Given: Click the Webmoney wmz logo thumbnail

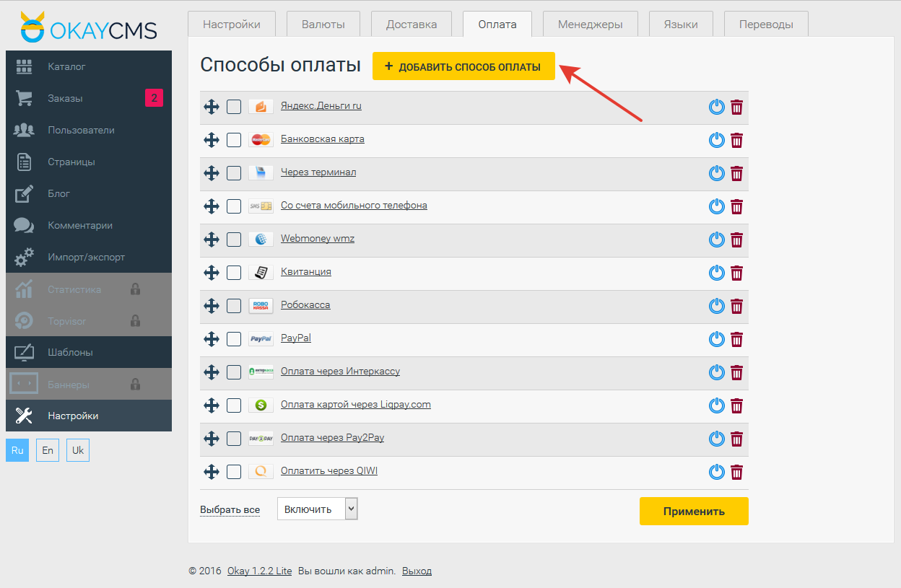Looking at the screenshot, I should point(261,240).
